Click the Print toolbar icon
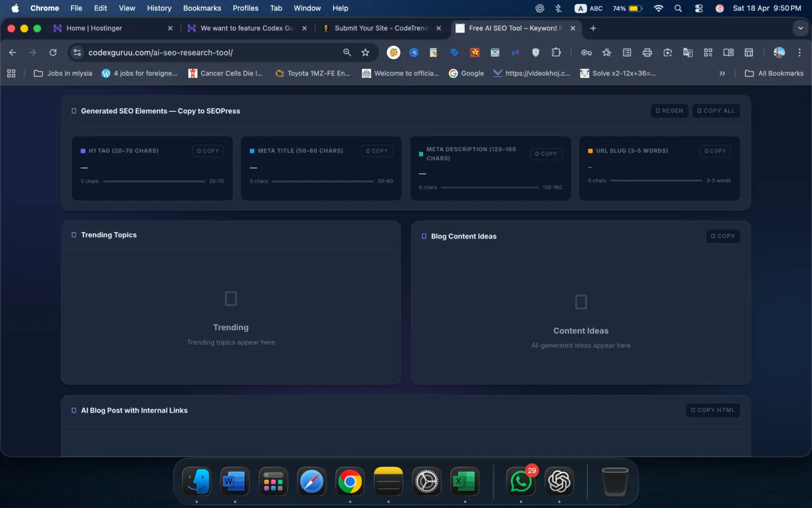Viewport: 812px width, 508px height. pos(647,52)
